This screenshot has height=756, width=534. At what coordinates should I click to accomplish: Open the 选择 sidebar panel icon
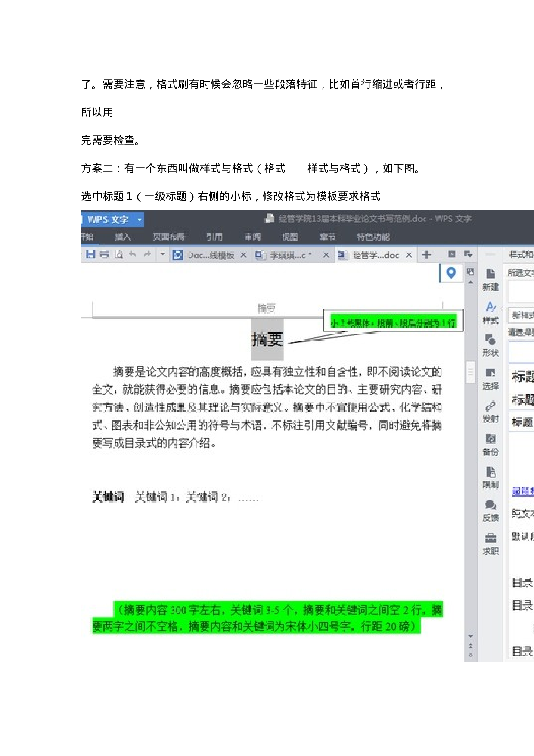click(x=490, y=379)
